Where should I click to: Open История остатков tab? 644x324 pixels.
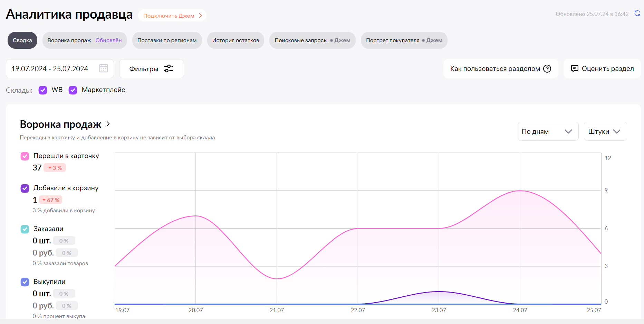tap(236, 40)
